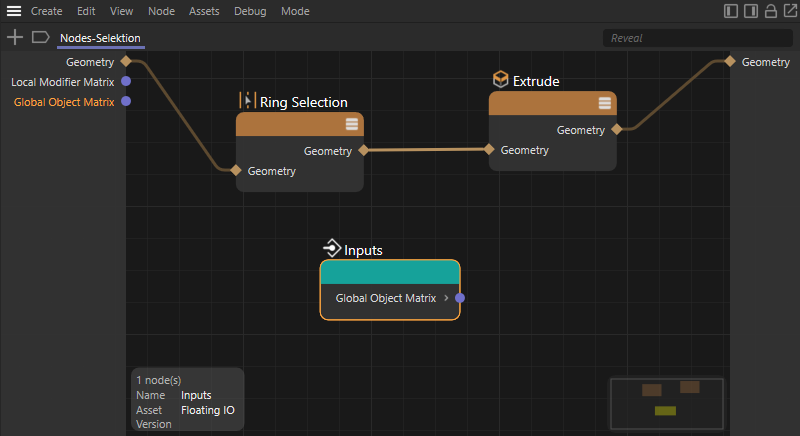Click the 1 node(s) info text
The image size is (800, 436).
159,380
